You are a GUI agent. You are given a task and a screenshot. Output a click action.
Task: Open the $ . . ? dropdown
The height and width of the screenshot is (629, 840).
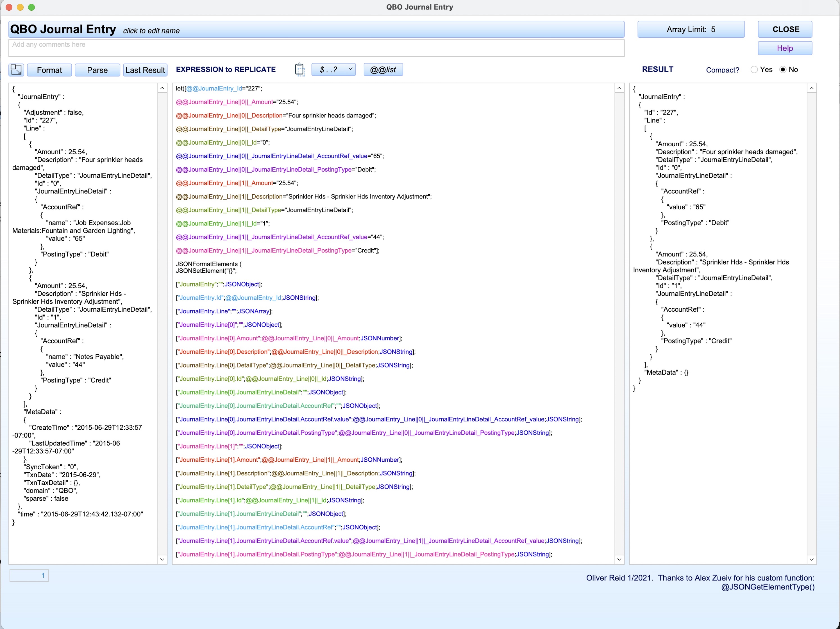point(333,69)
